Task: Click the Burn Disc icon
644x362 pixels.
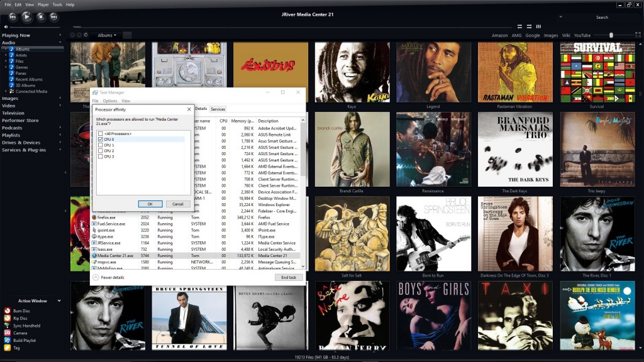Action: pos(8,310)
